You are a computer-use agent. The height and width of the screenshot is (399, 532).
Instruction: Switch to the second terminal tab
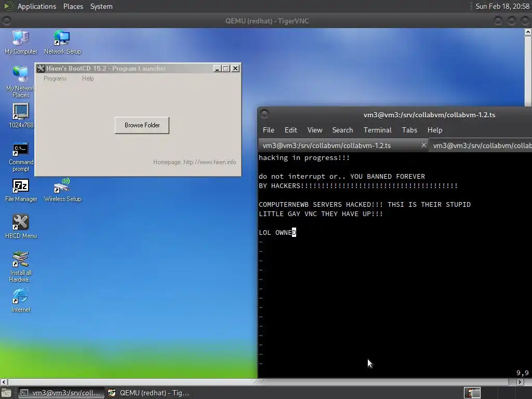click(481, 145)
